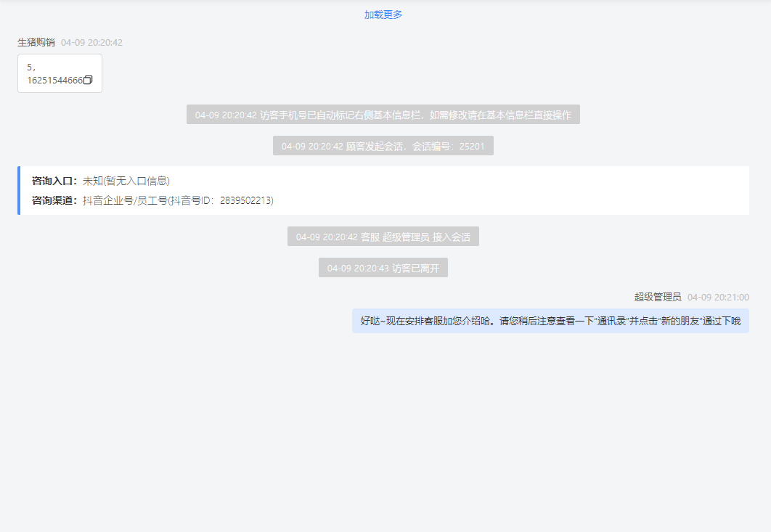This screenshot has height=532, width=771.
Task: Select the 超级管理员 sender name
Action: click(658, 297)
